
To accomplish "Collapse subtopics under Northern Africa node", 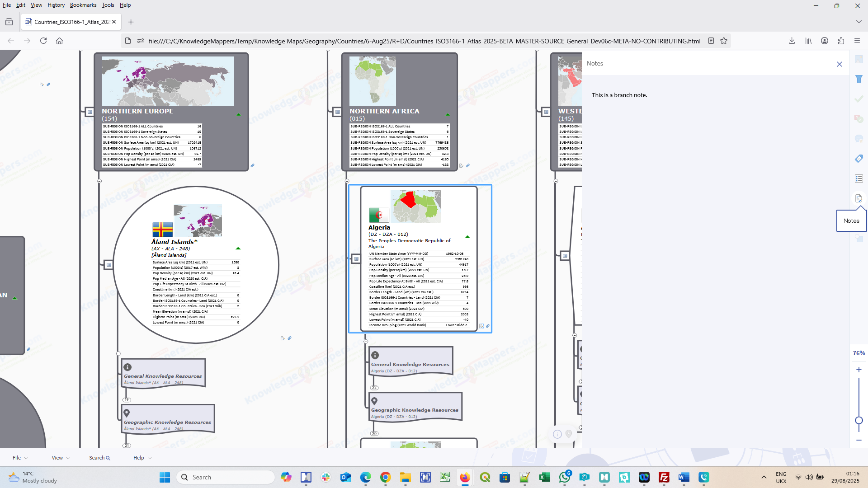I will [x=347, y=181].
